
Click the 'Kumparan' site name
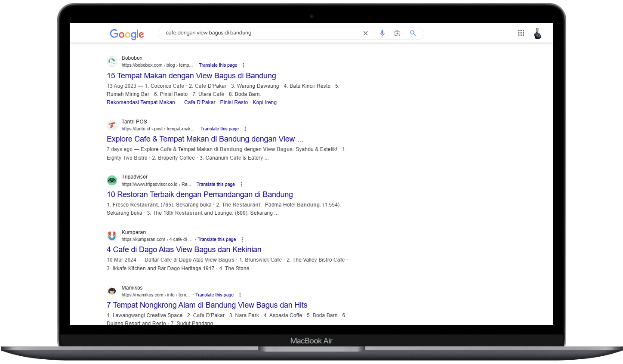[133, 232]
